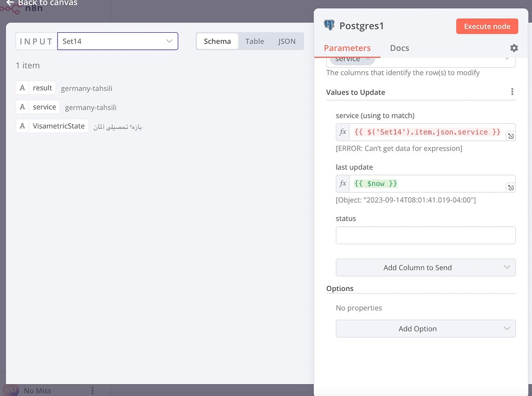Screen dimensions: 532x396
Task: Click inside the empty status input field
Action: pos(425,235)
